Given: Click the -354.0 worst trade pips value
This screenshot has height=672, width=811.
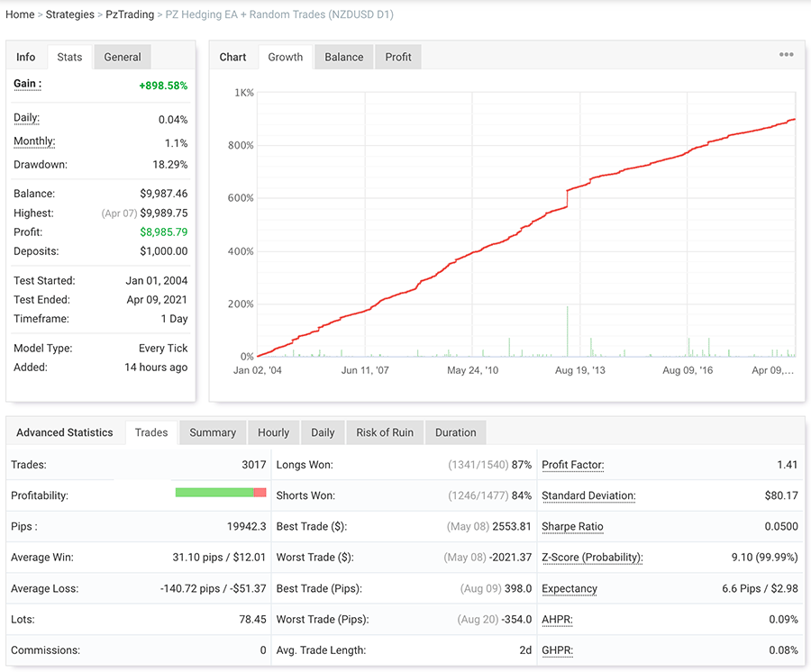Looking at the screenshot, I should (x=516, y=619).
